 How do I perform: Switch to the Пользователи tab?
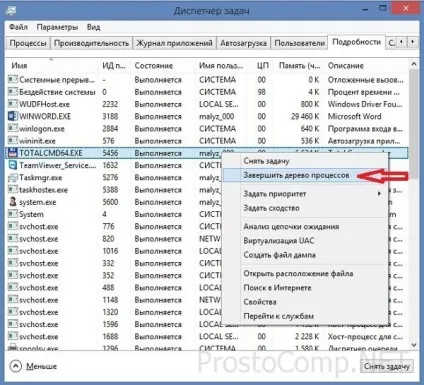pos(299,43)
